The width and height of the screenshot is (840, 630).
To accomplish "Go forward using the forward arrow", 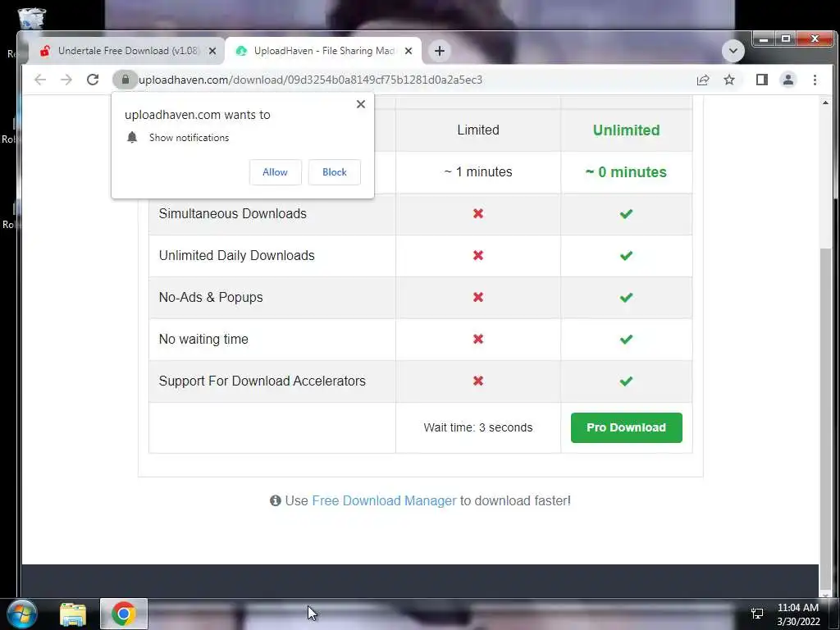I will click(66, 80).
